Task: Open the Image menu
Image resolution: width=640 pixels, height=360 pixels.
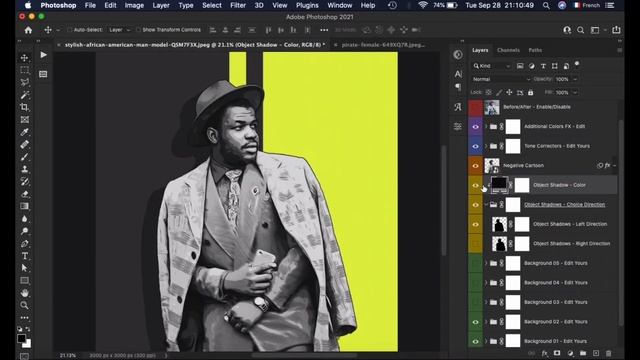Action: 134,5
